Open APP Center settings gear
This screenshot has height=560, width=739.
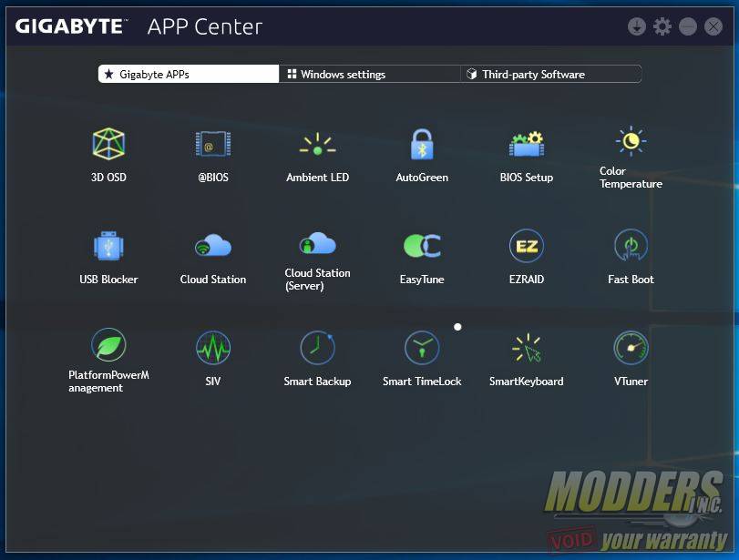click(x=662, y=26)
